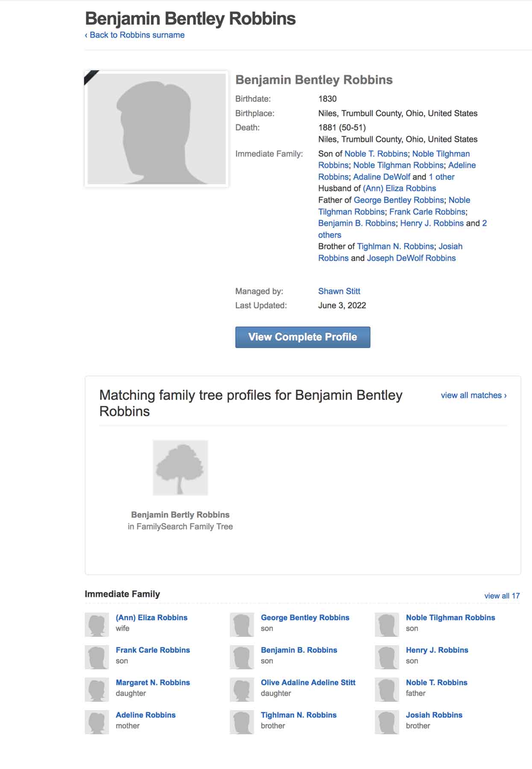Open view all matches link
The width and height of the screenshot is (532, 769).
[x=473, y=395]
